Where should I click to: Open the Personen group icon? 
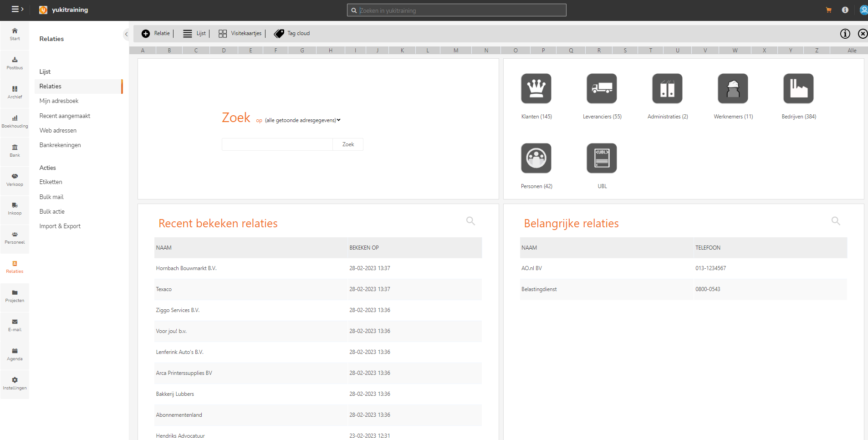[x=536, y=159]
